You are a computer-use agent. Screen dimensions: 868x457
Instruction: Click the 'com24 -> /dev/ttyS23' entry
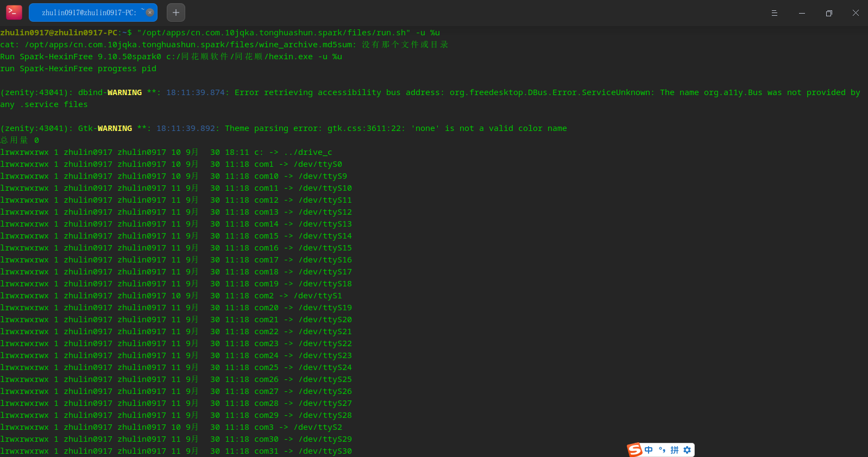303,355
